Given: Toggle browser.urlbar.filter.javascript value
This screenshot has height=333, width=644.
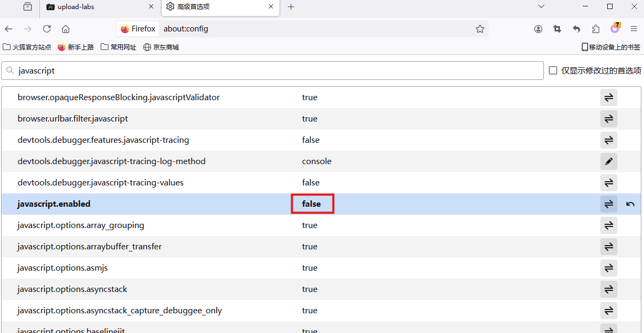Looking at the screenshot, I should pos(608,119).
